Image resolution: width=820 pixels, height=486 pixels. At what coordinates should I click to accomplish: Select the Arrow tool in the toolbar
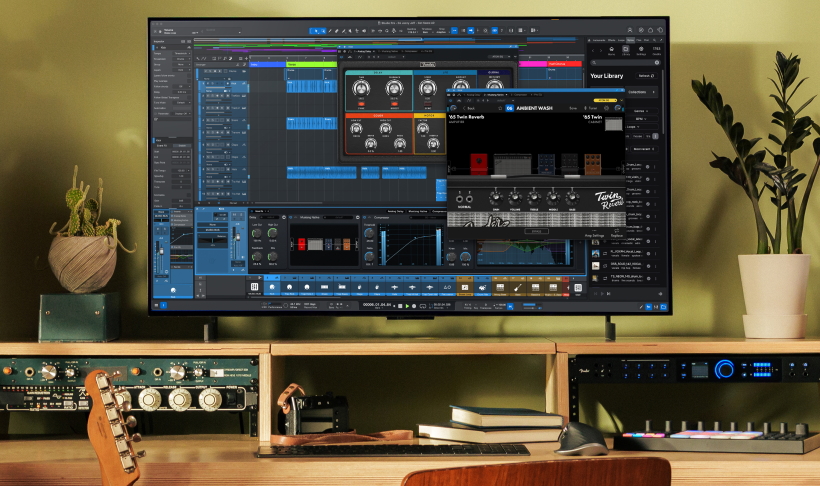click(318, 31)
